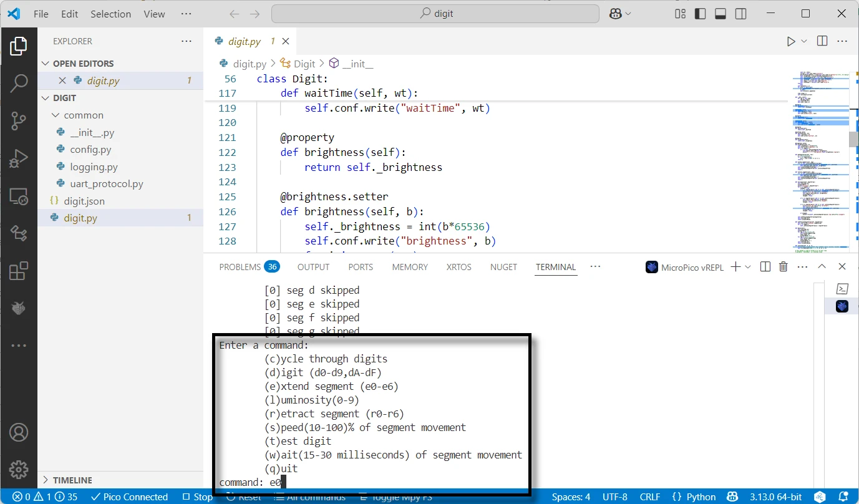Screen dimensions: 859x504
Task: Click the command center search box
Action: 435,14
